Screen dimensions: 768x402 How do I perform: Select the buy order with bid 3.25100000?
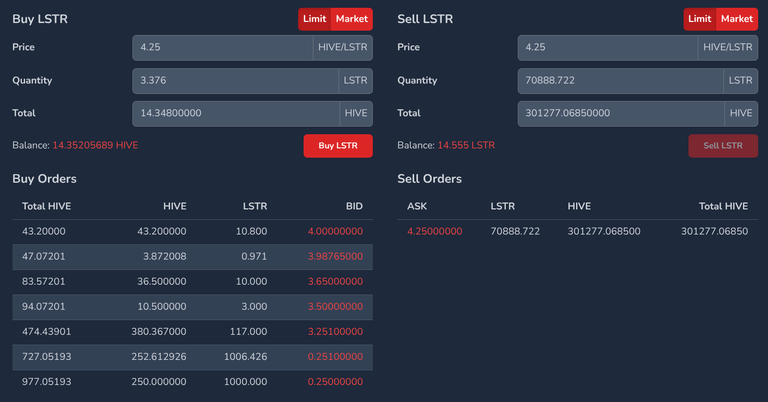[192, 332]
